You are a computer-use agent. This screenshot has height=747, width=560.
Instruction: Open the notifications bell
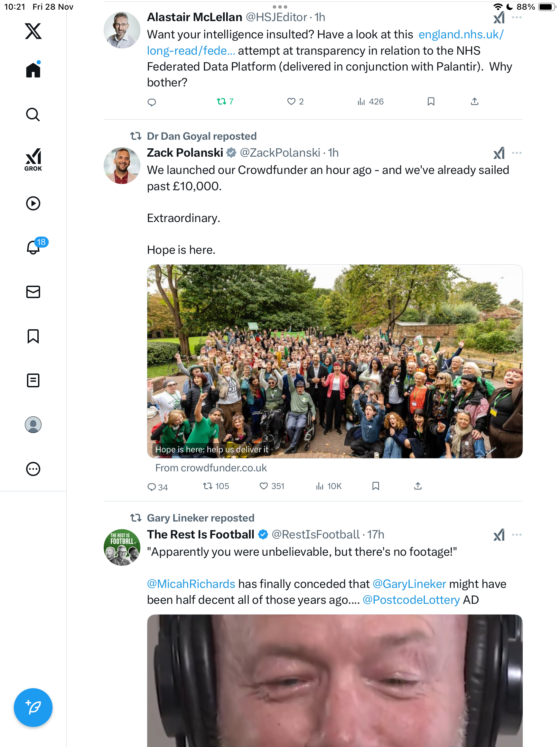pos(33,247)
